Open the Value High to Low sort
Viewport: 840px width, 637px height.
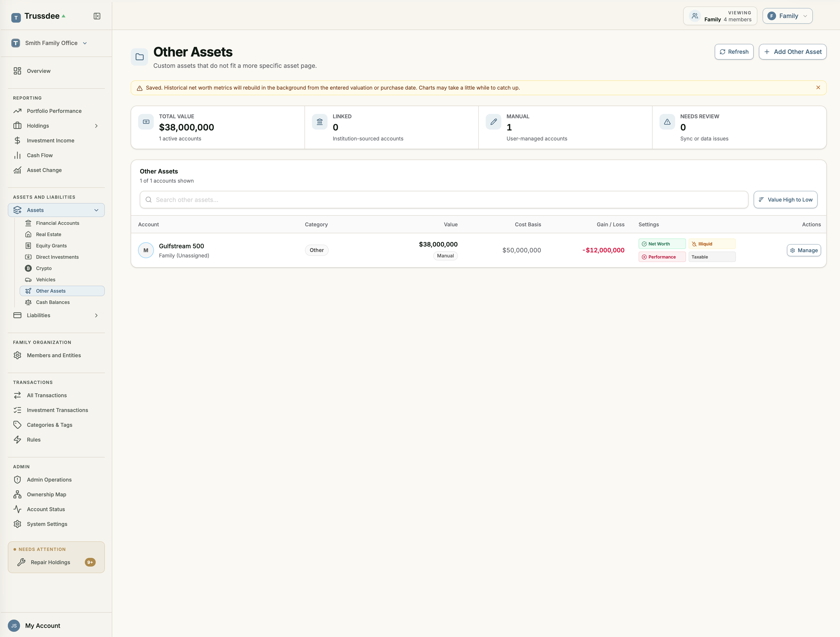[785, 200]
